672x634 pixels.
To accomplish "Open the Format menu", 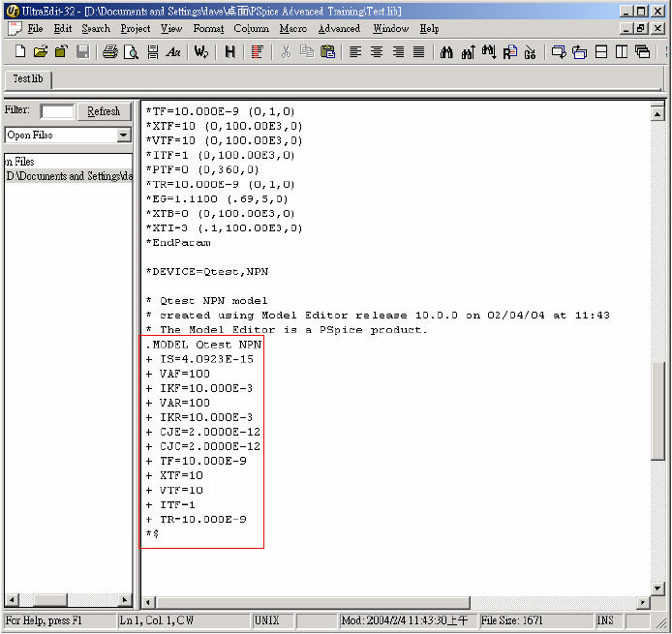I will tap(208, 29).
